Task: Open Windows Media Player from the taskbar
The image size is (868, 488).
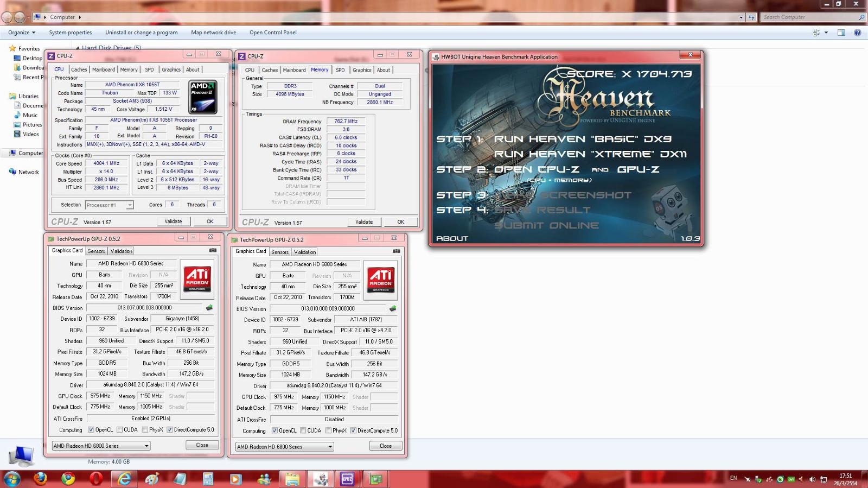Action: click(235, 479)
